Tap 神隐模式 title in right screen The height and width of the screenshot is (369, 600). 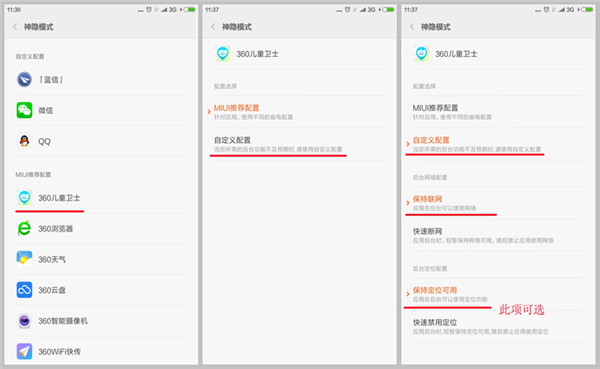coord(435,27)
